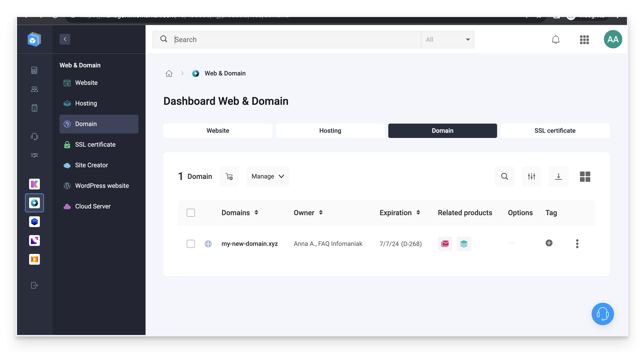
Task: Switch to the SSL certificate tab
Action: [x=555, y=131]
